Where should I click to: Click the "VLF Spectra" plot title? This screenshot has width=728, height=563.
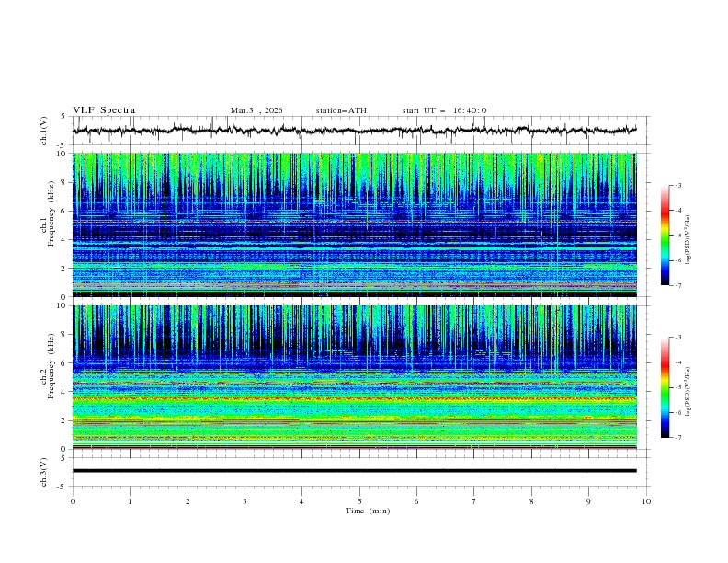click(104, 110)
